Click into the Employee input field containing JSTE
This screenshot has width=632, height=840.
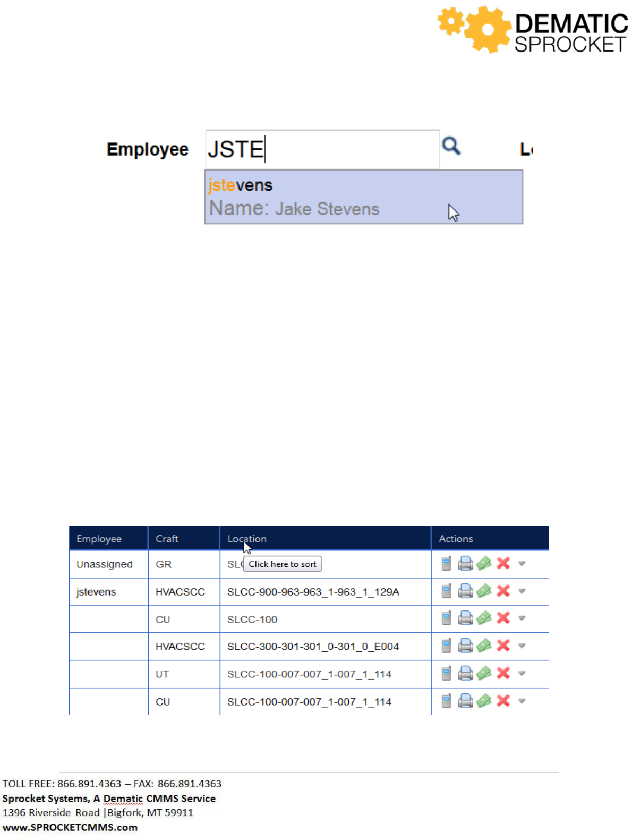pyautogui.click(x=322, y=149)
